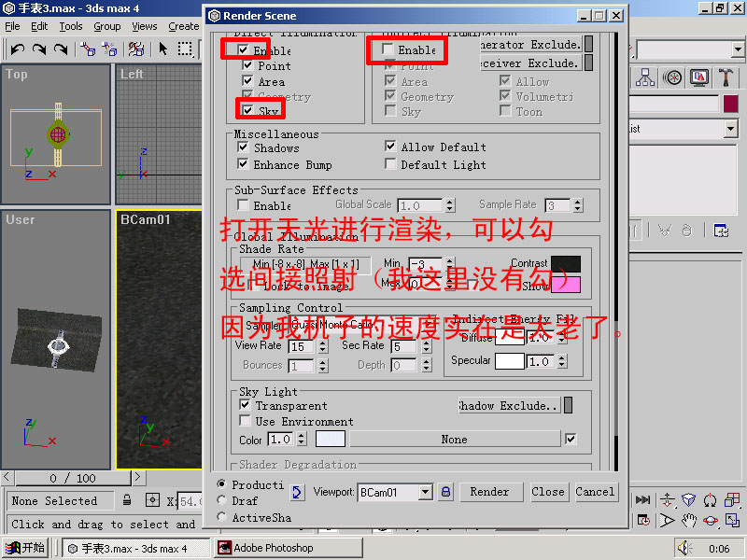Click the Undo arrow in main toolbar
This screenshot has height=560, width=747.
(18, 49)
